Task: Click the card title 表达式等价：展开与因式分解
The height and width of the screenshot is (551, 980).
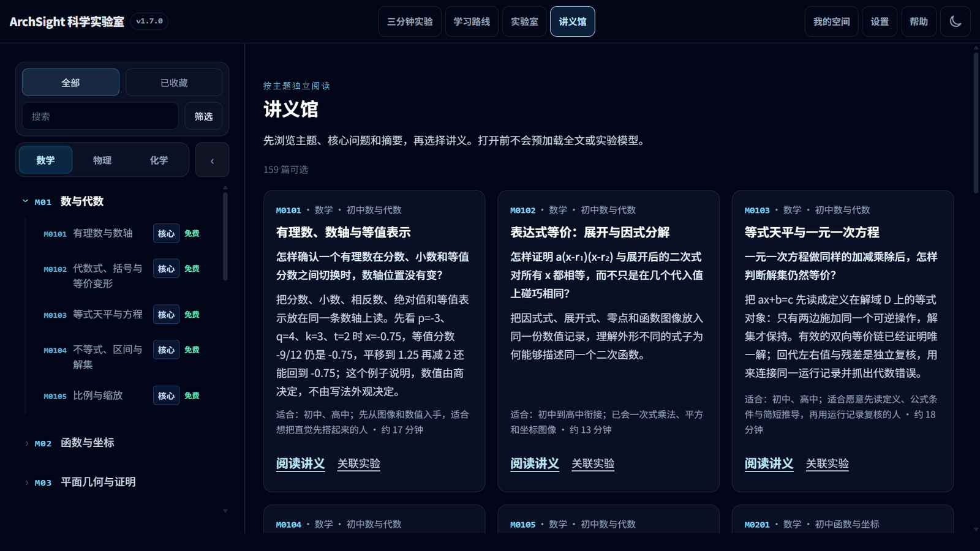Action: [590, 232]
